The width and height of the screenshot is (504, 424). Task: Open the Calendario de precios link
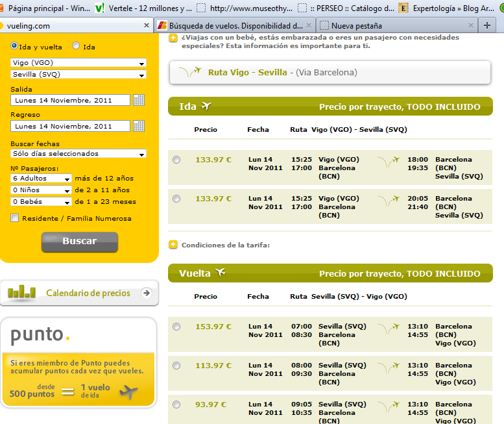click(x=79, y=293)
